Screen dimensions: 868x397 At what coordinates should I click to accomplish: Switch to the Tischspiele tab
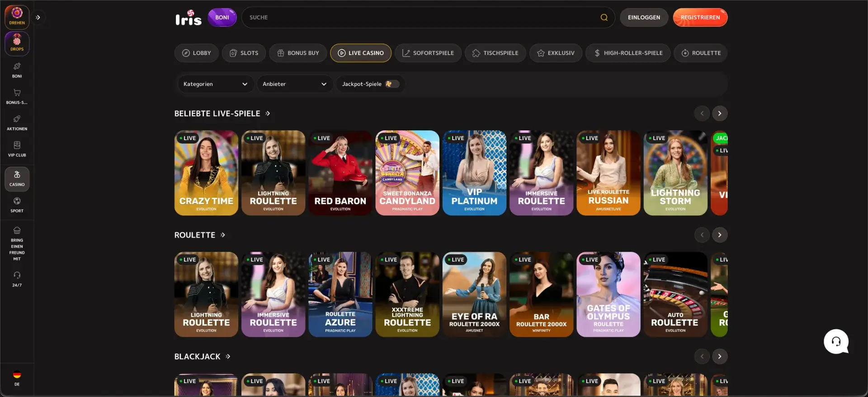(x=495, y=53)
